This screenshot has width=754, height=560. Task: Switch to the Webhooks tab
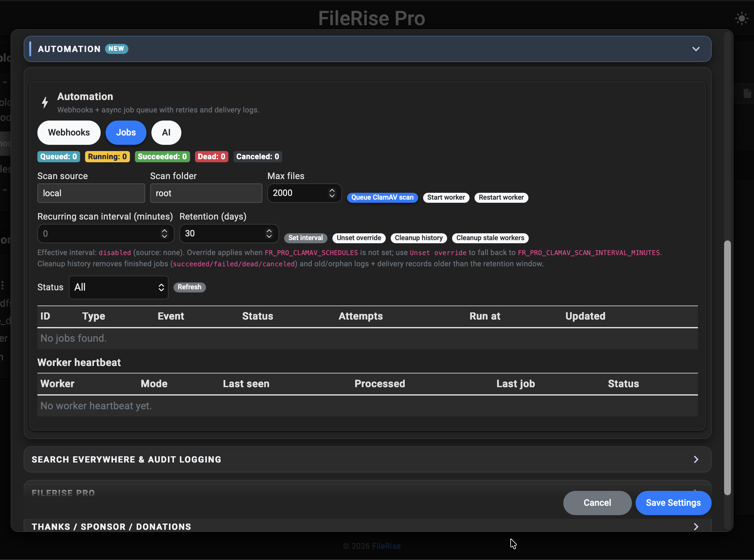click(69, 133)
